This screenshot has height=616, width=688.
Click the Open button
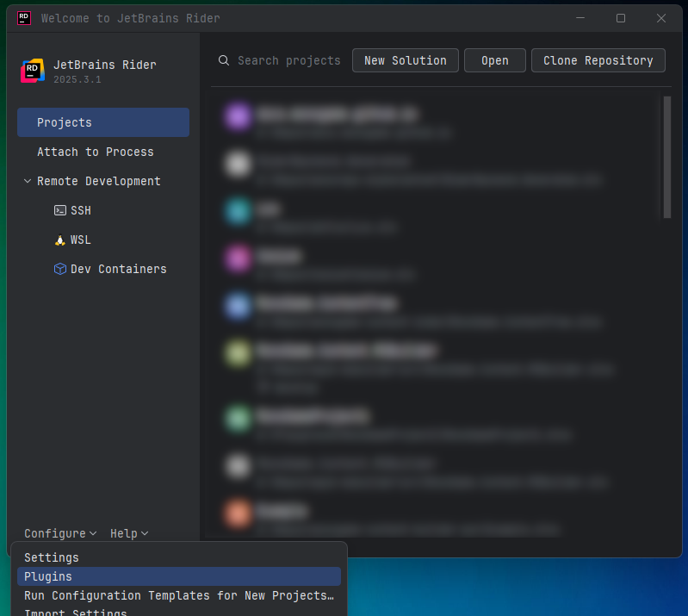pyautogui.click(x=495, y=60)
